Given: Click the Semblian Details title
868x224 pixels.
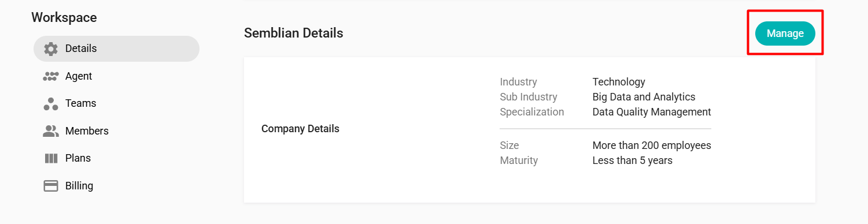Looking at the screenshot, I should point(294,33).
